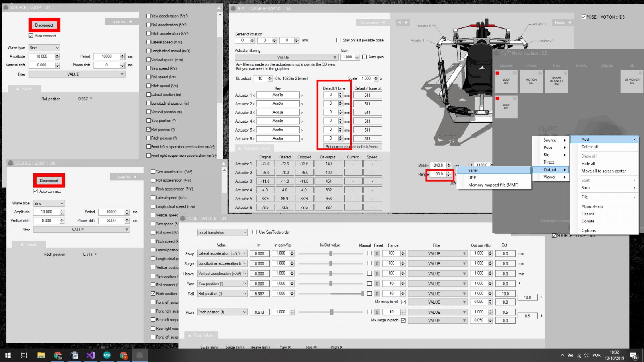The height and width of the screenshot is (362, 644).
Task: Open the 3D VIEWER ID2 tile
Action: [632, 82]
